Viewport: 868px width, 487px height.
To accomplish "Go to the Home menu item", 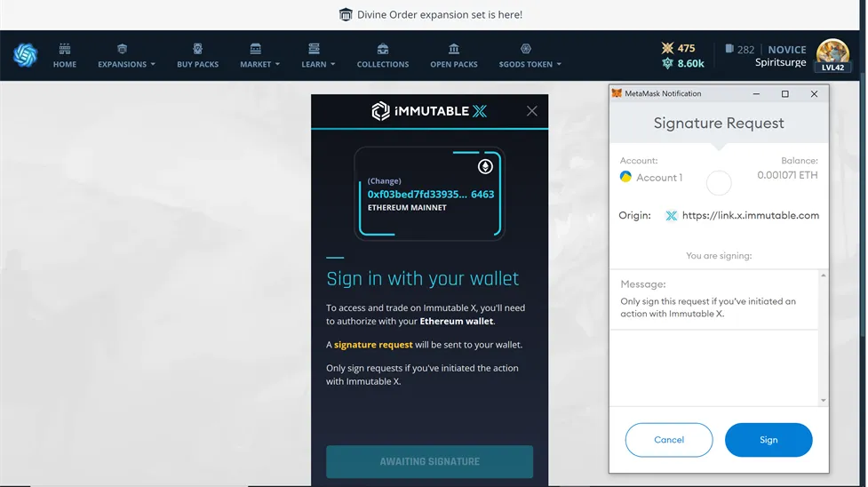I will click(65, 64).
